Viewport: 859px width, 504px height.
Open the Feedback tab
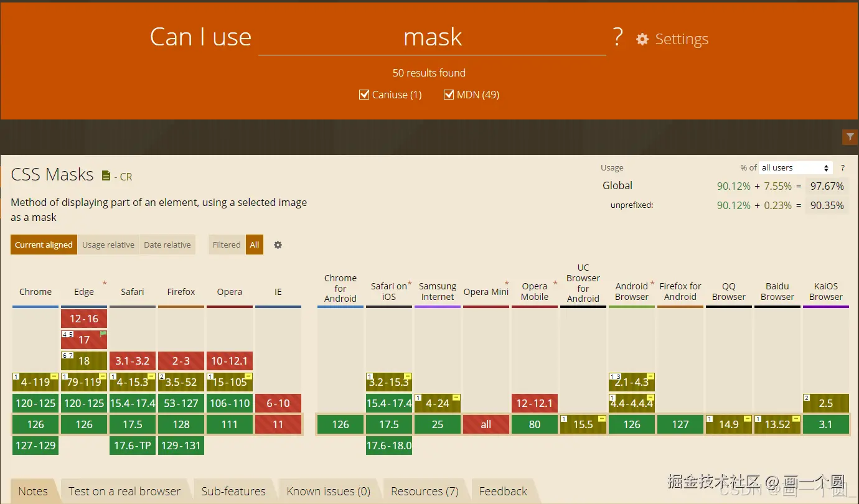(x=503, y=491)
